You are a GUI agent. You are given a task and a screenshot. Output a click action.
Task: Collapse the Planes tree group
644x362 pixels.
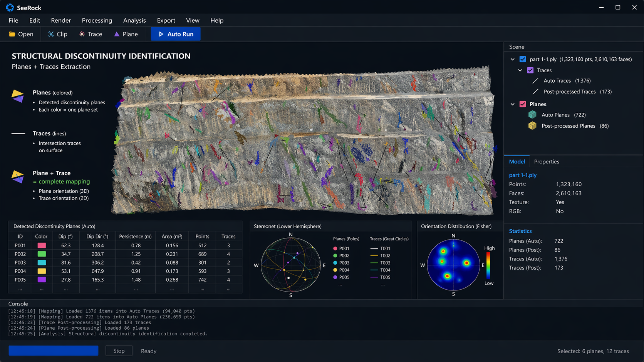click(x=513, y=104)
